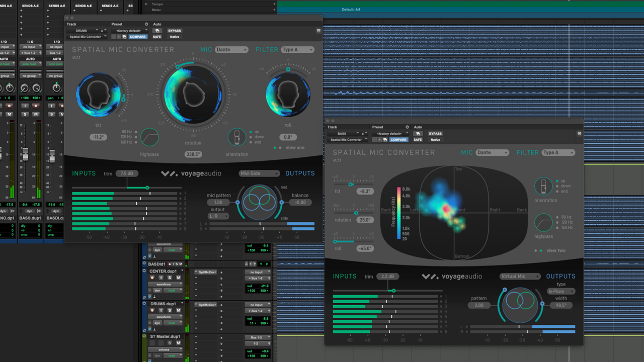The width and height of the screenshot is (644, 362).
Task: Open the MIC Dante dropdown in DRUMS plugin
Action: click(x=231, y=50)
